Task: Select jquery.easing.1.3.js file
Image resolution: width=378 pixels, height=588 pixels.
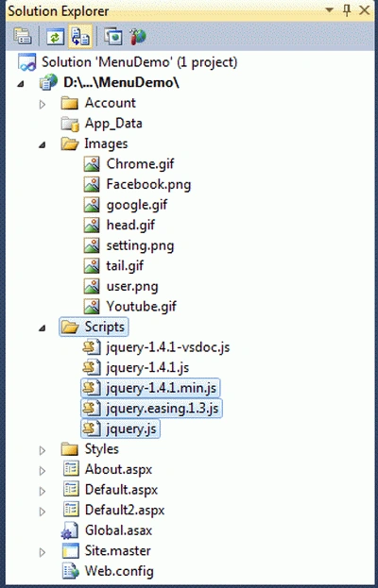Action: (x=151, y=409)
